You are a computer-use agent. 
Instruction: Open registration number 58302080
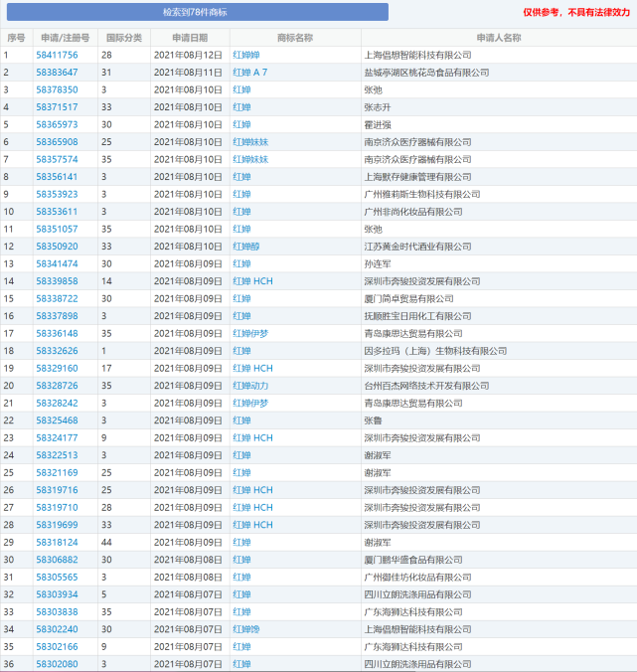[57, 664]
